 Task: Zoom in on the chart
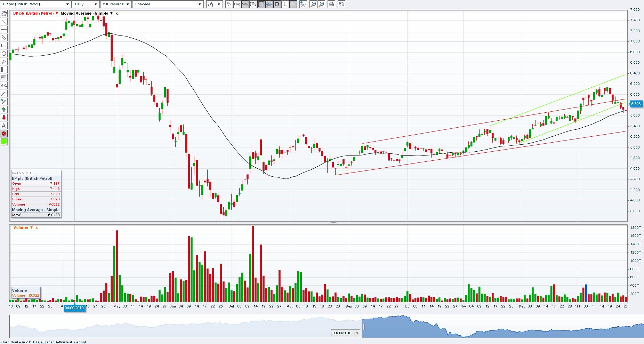coord(321,4)
